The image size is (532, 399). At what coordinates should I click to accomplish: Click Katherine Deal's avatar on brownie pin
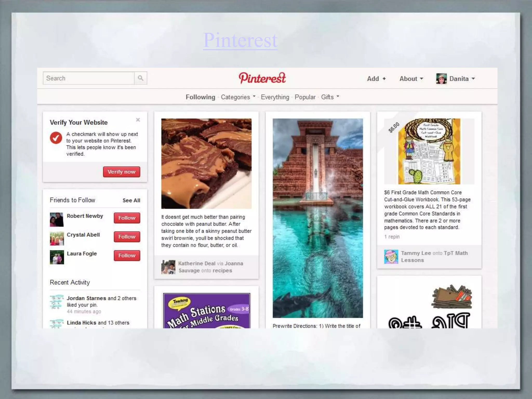click(x=168, y=267)
